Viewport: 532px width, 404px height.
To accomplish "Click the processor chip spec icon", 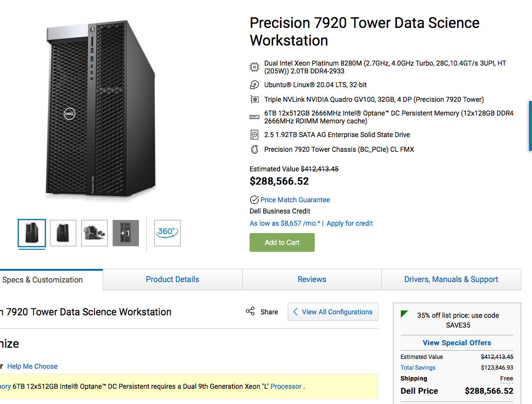I will point(254,67).
